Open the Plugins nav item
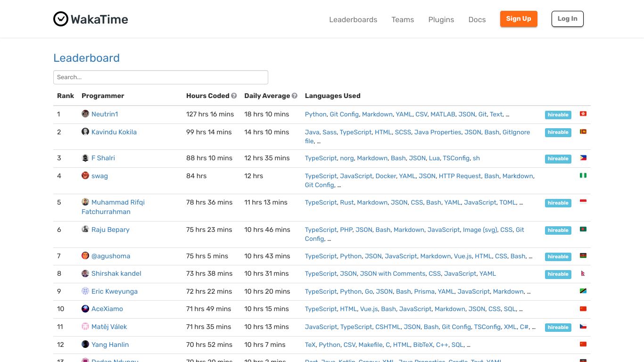The width and height of the screenshot is (644, 362). coord(441,19)
